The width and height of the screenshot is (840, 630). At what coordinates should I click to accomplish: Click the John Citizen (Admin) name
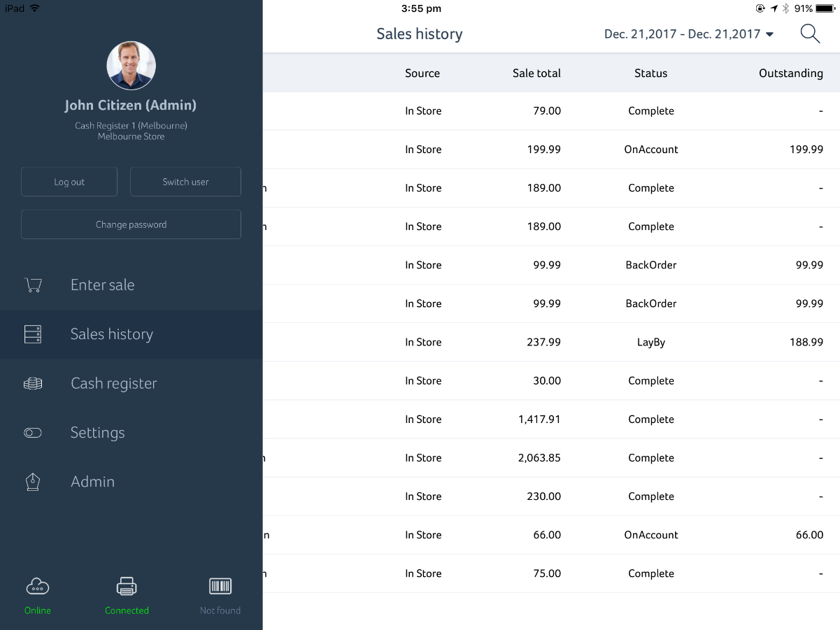(x=131, y=106)
